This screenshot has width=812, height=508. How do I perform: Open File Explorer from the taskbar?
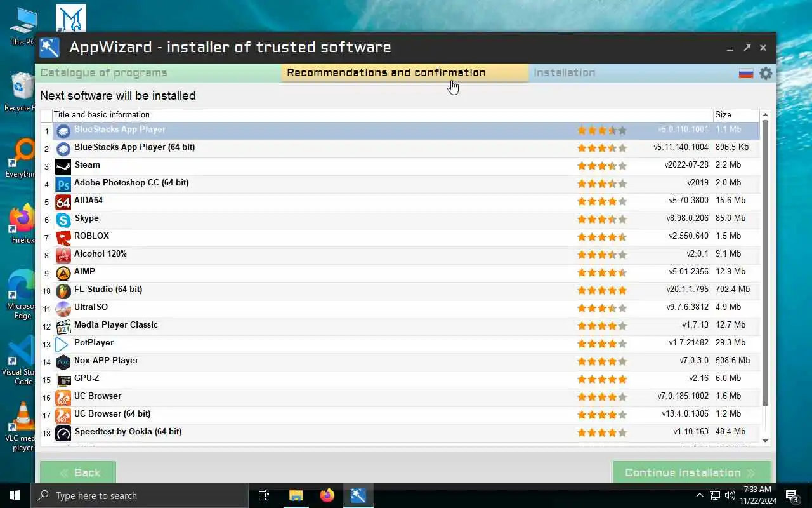296,495
